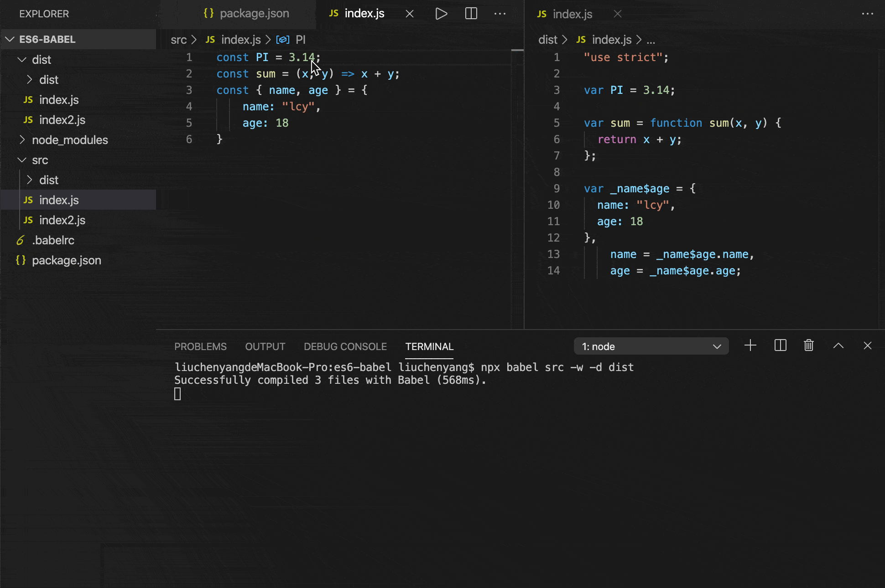Add a new terminal with plus icon

coord(750,346)
